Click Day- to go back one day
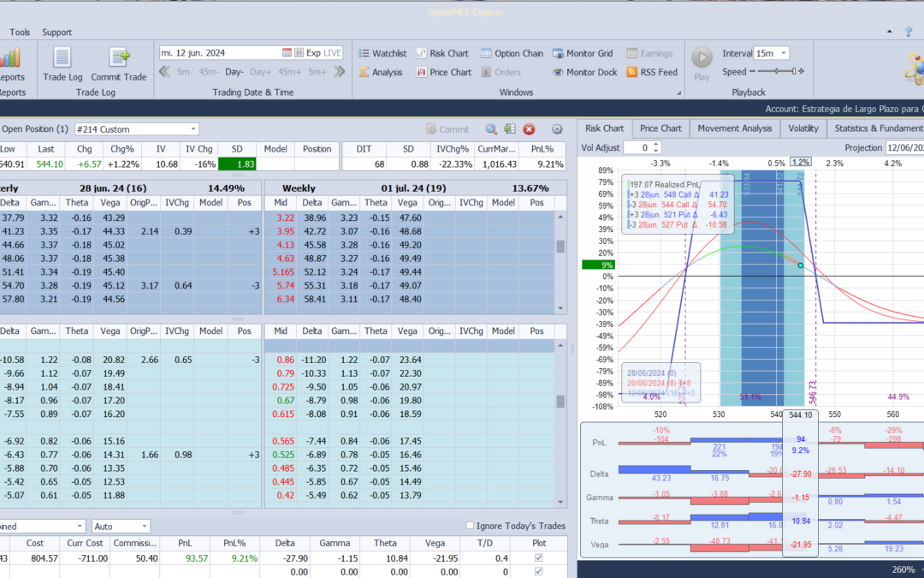This screenshot has width=924, height=578. 234,72
